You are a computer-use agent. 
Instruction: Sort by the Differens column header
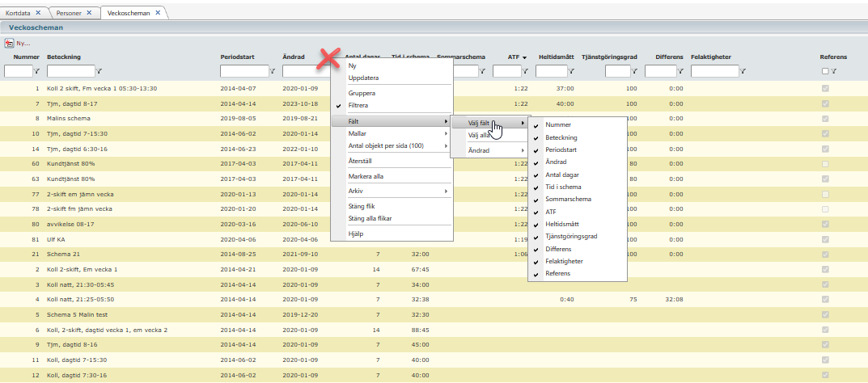point(669,57)
